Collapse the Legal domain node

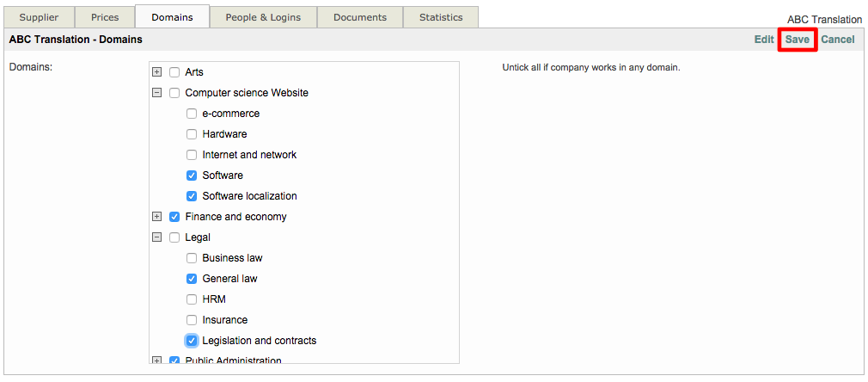click(156, 237)
